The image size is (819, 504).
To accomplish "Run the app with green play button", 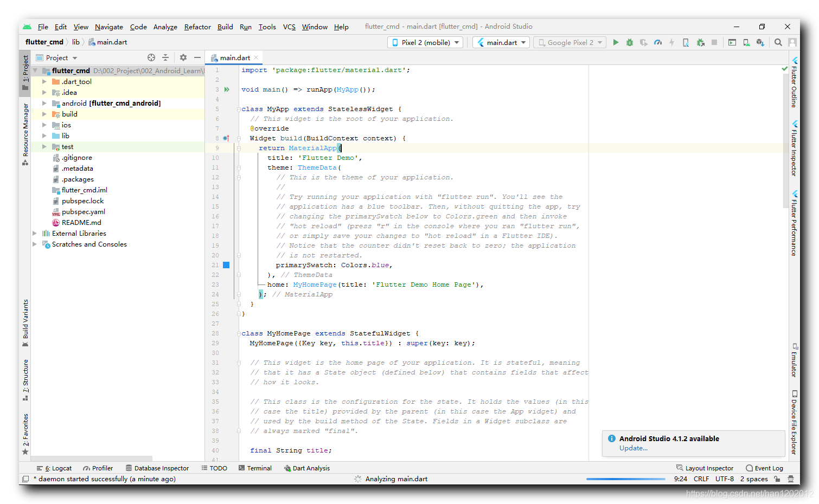I will pyautogui.click(x=616, y=42).
